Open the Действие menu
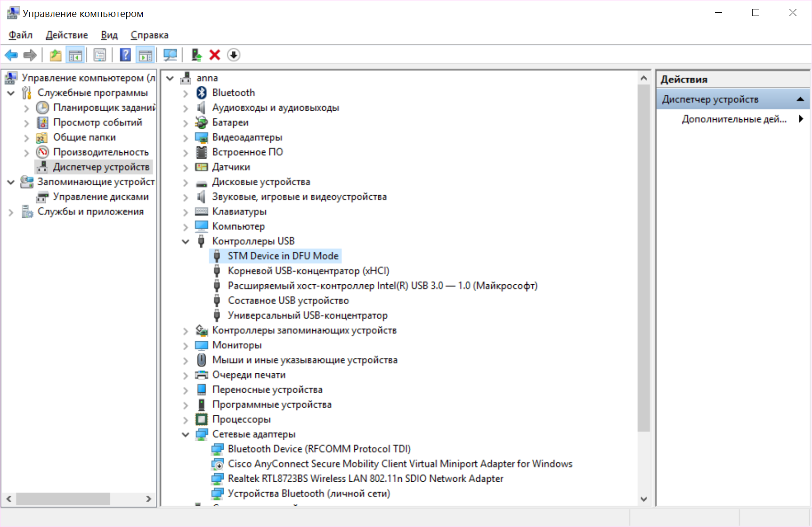Screen dimensions: 812x527 [66, 35]
